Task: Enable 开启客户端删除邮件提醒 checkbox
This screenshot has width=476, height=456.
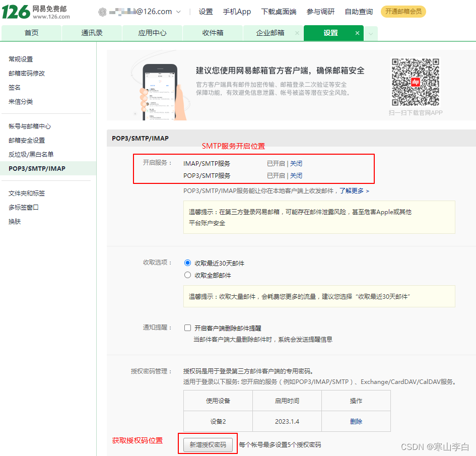Action: tap(187, 328)
